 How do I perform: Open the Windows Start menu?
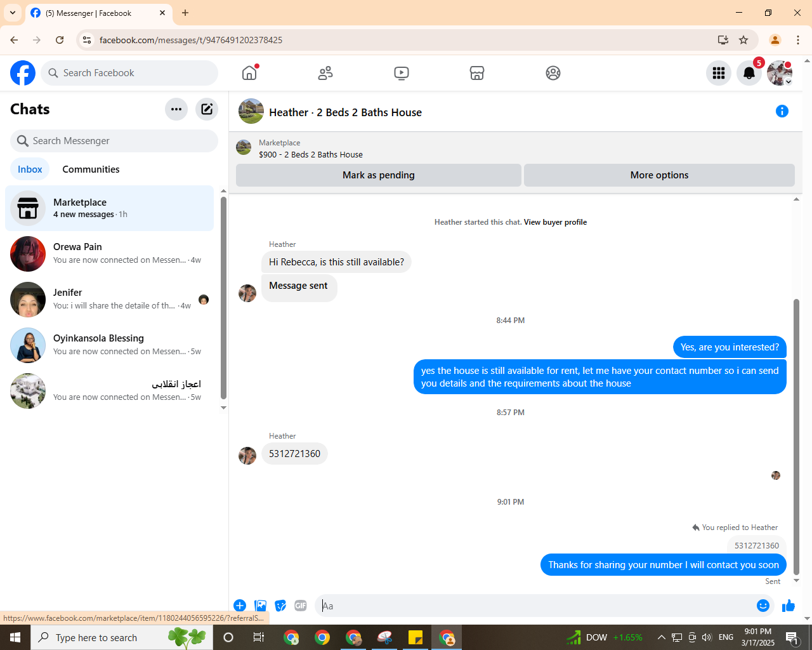click(x=15, y=637)
